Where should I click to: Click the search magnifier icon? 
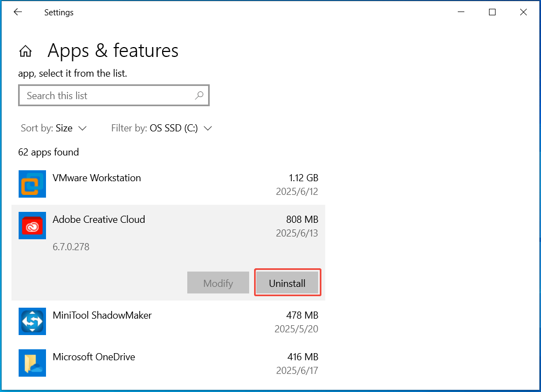pos(199,95)
